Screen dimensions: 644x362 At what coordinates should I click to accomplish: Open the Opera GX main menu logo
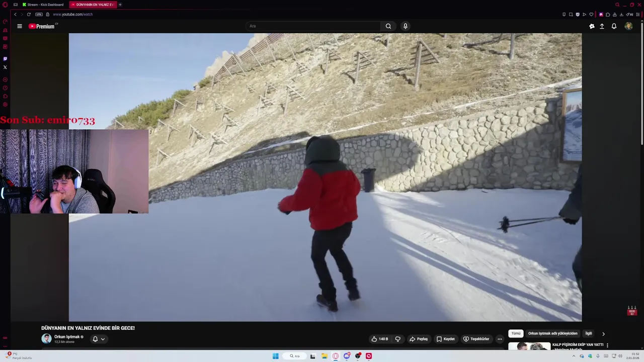coord(5,5)
